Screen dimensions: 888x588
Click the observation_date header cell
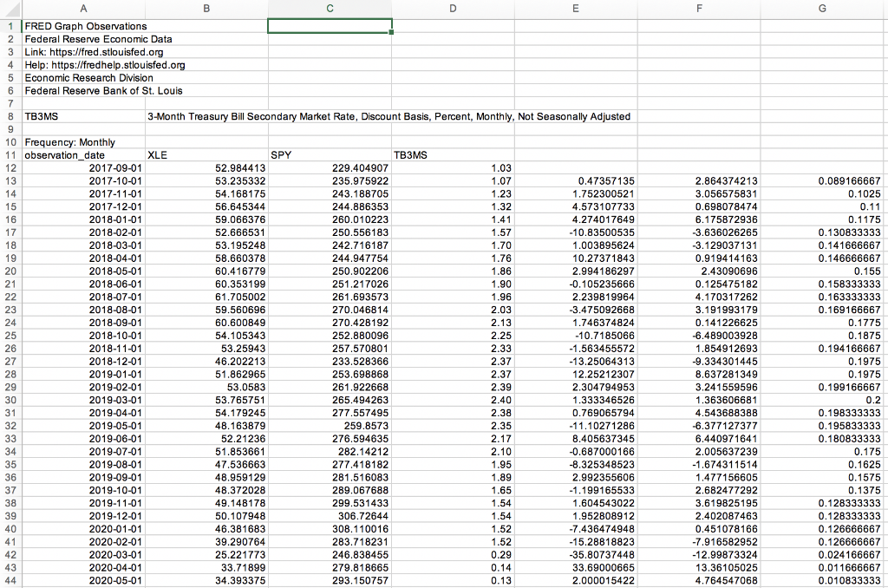click(x=83, y=155)
